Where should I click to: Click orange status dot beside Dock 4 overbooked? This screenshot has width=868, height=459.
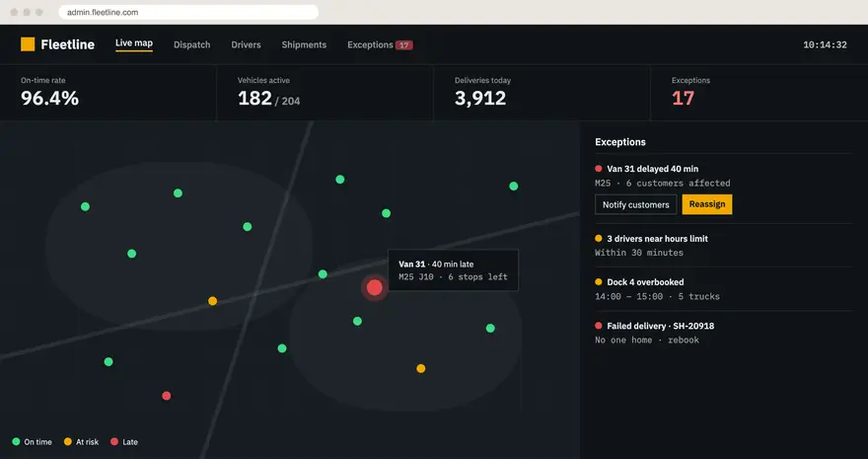(x=599, y=282)
